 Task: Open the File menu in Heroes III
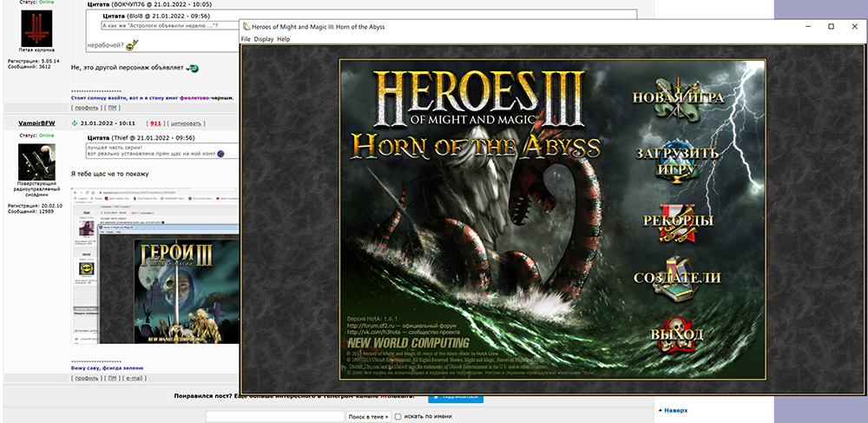246,39
